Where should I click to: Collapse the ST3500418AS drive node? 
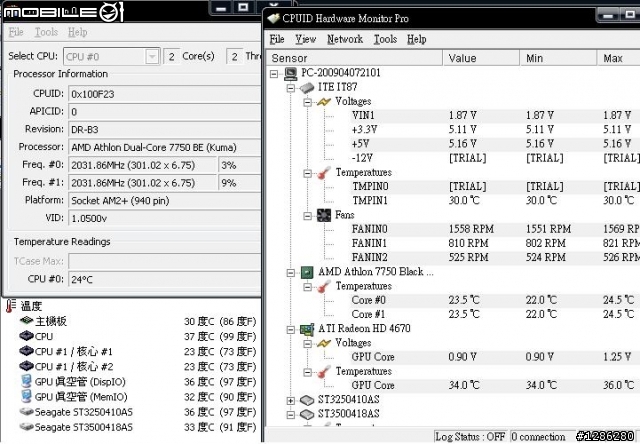coord(291,415)
